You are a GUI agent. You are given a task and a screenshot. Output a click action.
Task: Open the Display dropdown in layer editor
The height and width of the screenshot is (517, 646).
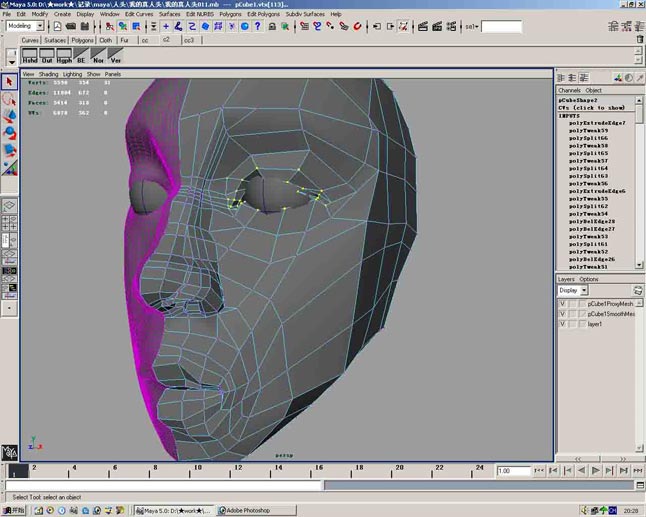click(x=584, y=290)
